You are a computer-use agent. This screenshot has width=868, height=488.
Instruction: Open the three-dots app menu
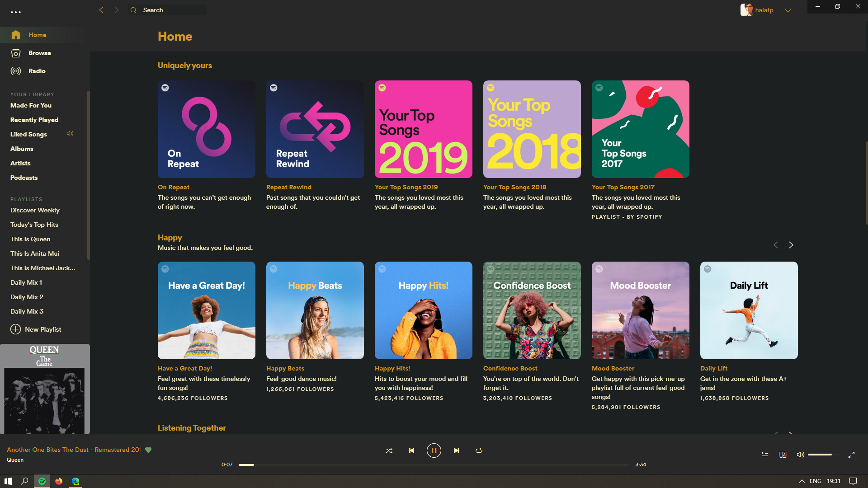point(16,12)
